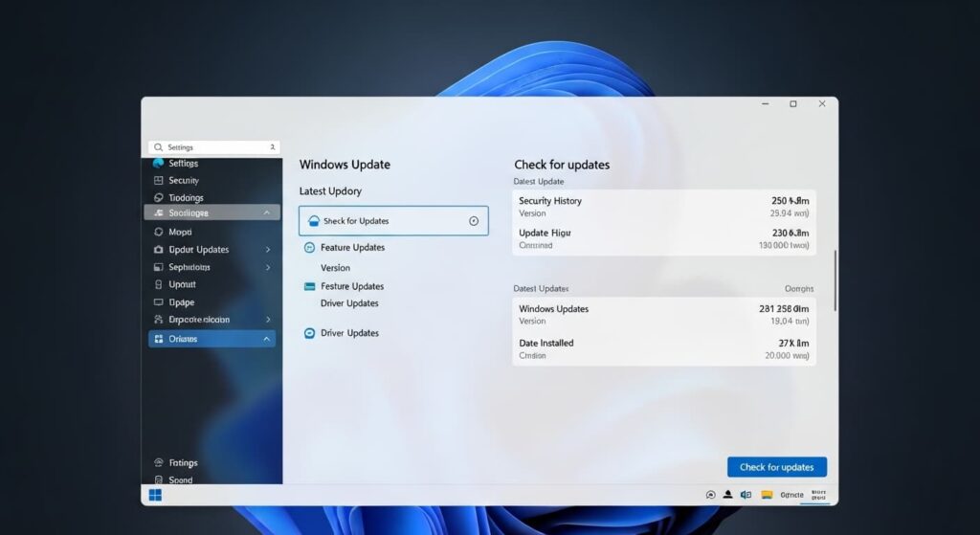Viewport: 980px width, 535px height.
Task: Click the Oorrghs link above the Windows Updates card
Action: [x=799, y=289]
